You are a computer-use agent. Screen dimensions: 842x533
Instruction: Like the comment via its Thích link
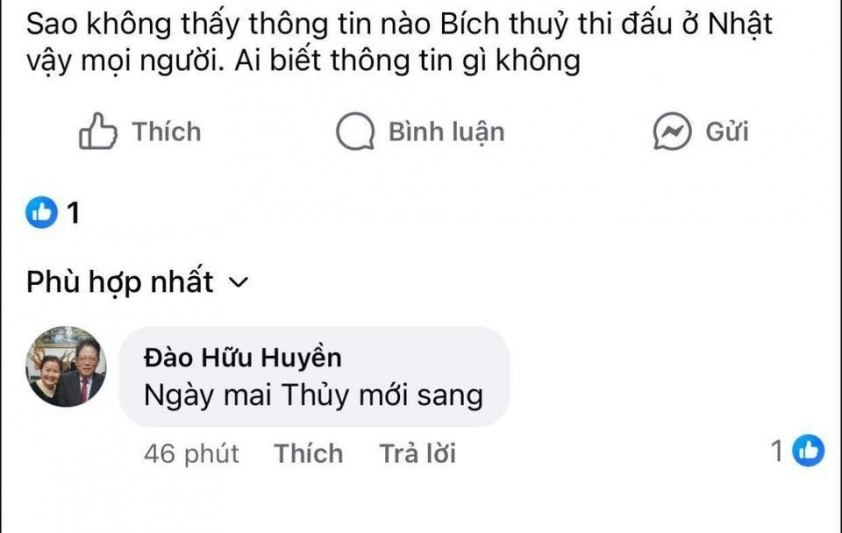pos(309,454)
